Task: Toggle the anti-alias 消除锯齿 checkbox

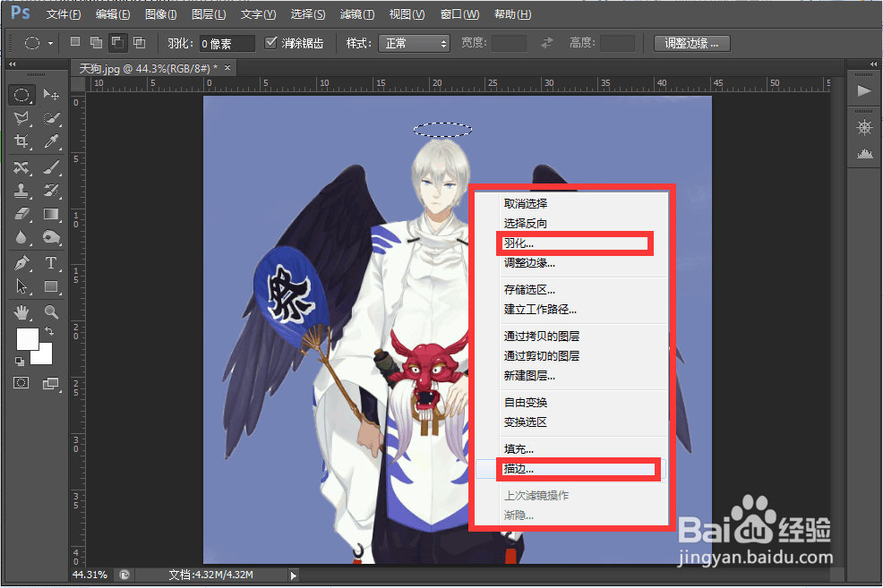Action: [270, 42]
